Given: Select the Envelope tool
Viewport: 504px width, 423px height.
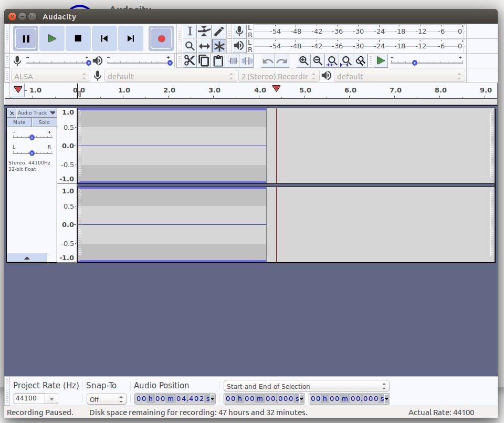Looking at the screenshot, I should pyautogui.click(x=204, y=32).
